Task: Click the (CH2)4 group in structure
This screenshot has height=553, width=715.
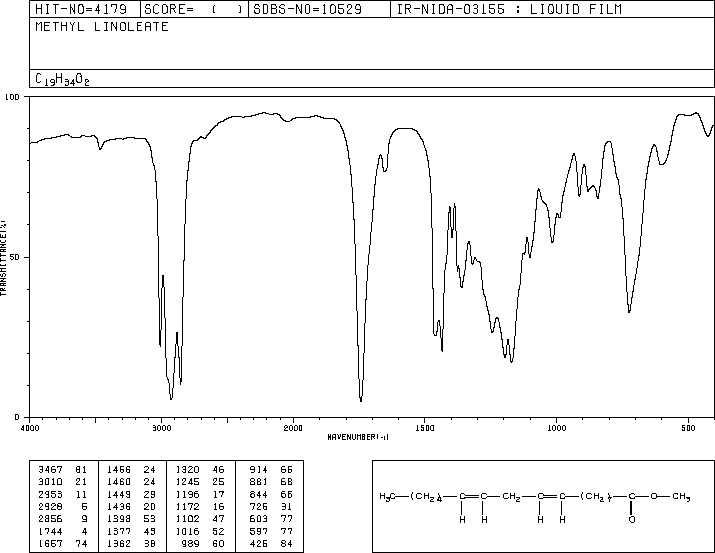Action: pyautogui.click(x=426, y=497)
